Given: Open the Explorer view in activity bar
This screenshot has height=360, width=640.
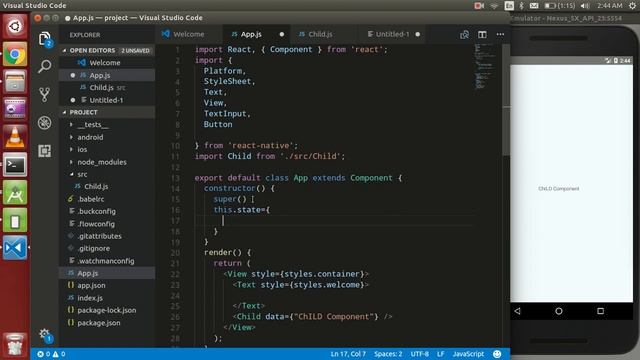Looking at the screenshot, I should [x=44, y=39].
